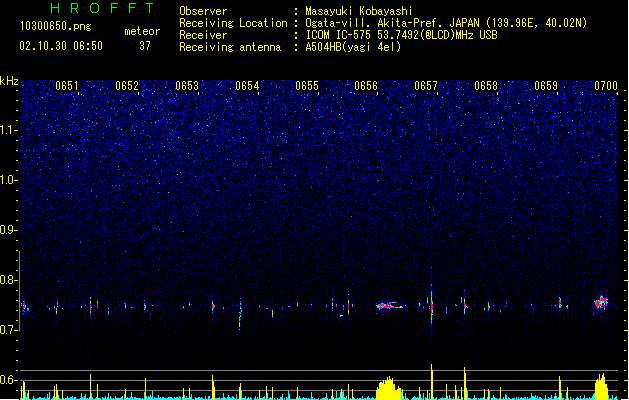Click the yellow power peak below 0700
The image size is (629, 400).
pos(601,386)
